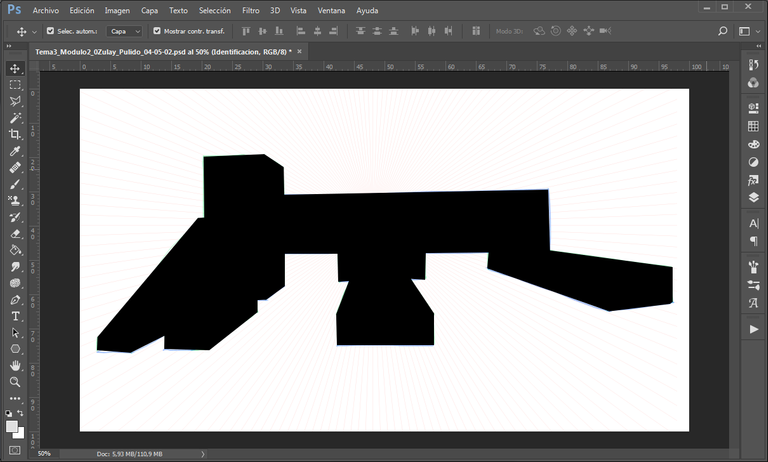
Task: Open the Actions play panel icon
Action: 753,329
